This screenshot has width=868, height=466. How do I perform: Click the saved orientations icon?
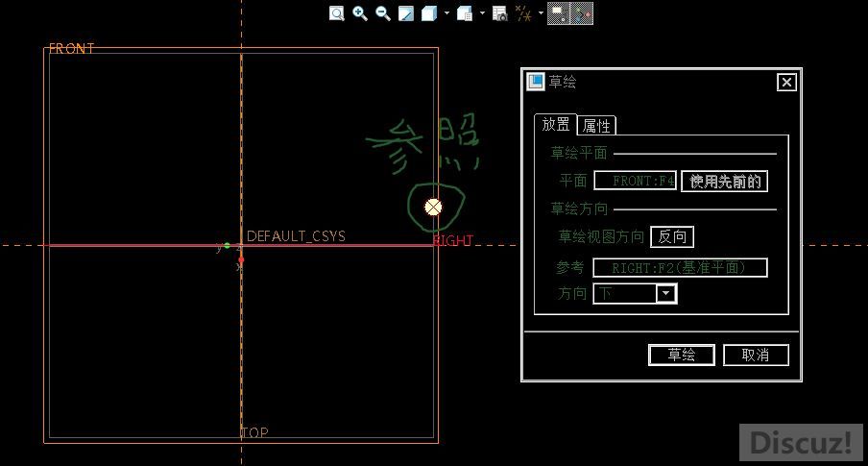[465, 13]
